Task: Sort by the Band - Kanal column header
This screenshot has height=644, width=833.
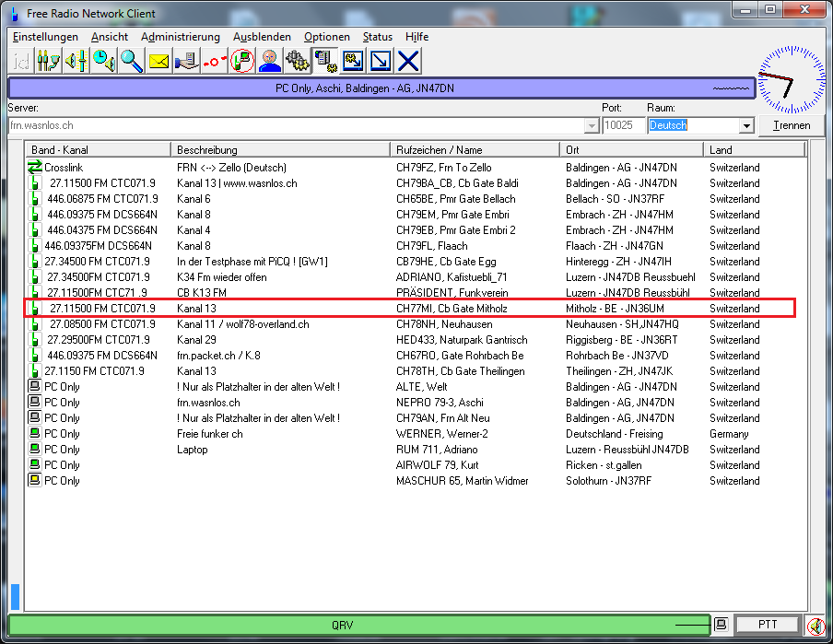Action: coord(99,150)
